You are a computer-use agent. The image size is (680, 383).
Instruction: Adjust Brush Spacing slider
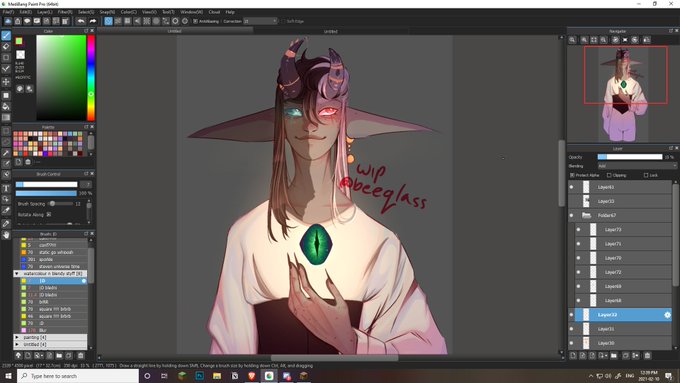[x=61, y=203]
